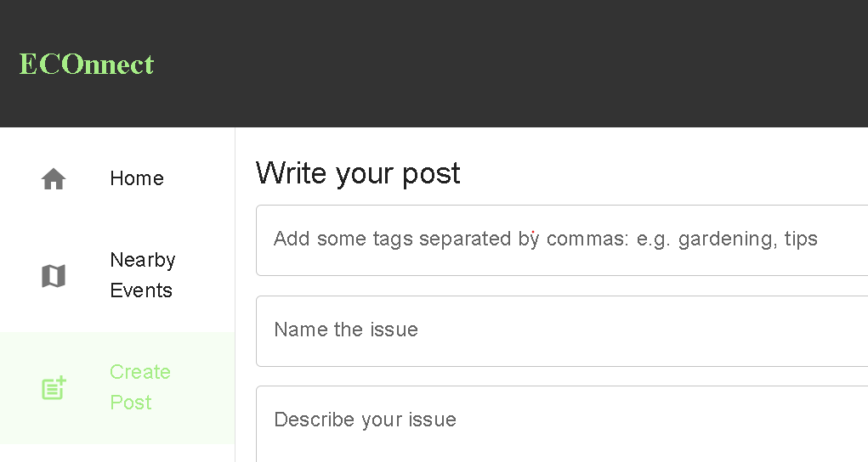Image resolution: width=868 pixels, height=462 pixels.
Task: Click the word Events in the sidebar
Action: tap(141, 290)
